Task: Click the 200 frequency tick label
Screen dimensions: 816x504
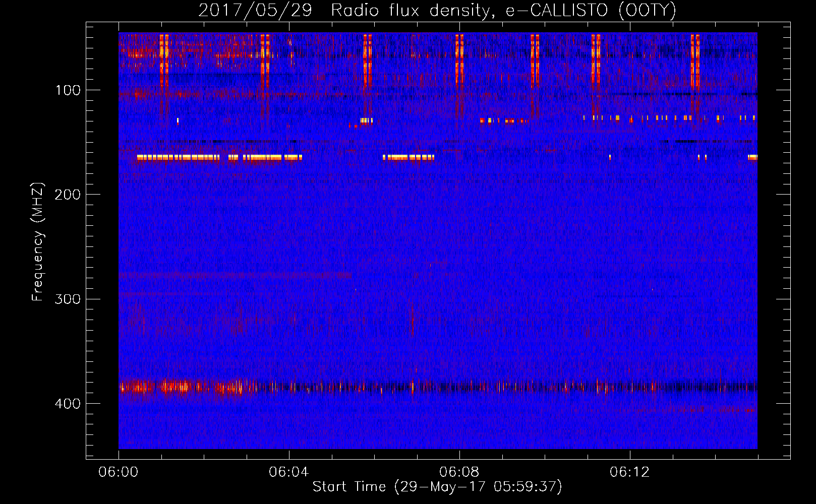Action: coord(68,195)
